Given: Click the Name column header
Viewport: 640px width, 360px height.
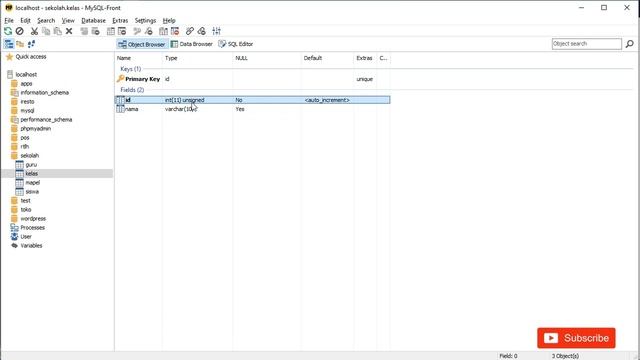Looking at the screenshot, I should [139, 58].
